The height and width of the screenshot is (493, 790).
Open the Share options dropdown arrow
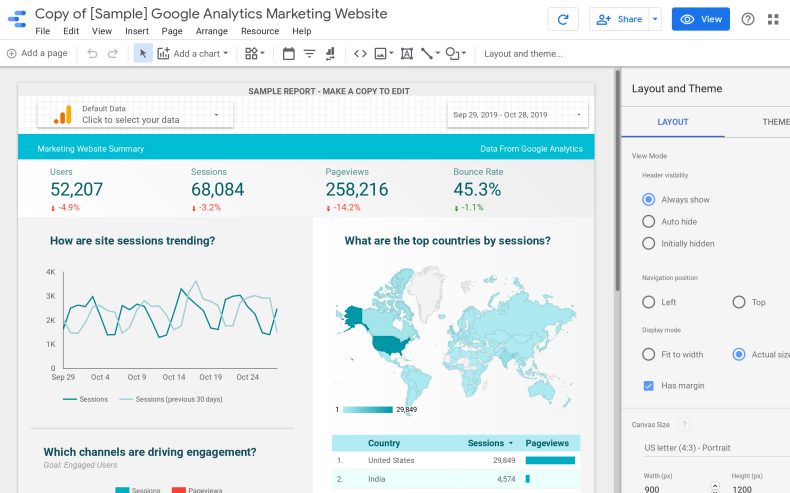(655, 19)
